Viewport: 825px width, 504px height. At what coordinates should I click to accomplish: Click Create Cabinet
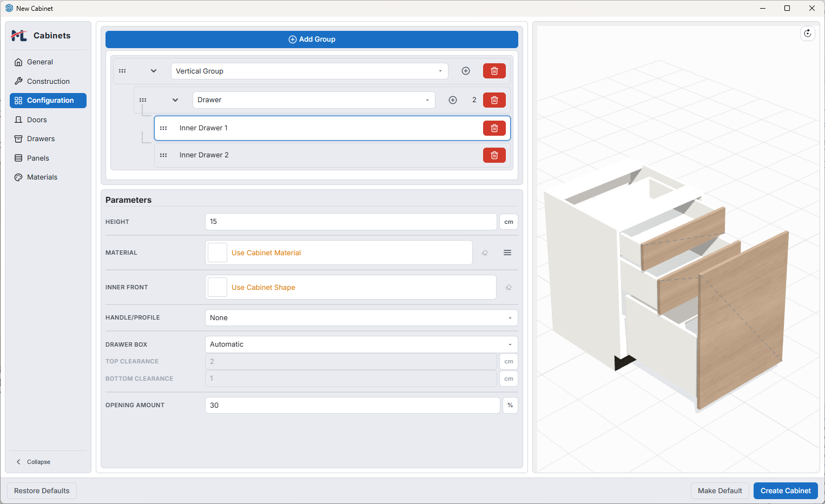786,490
